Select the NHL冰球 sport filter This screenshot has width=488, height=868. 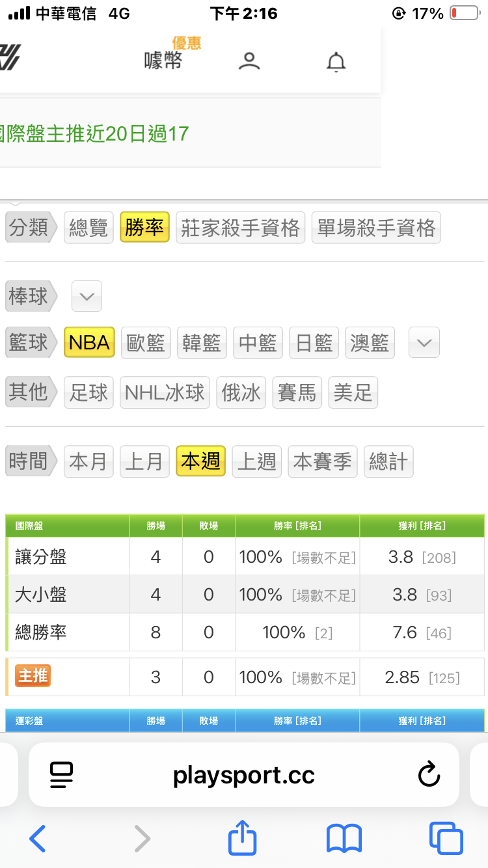coord(165,392)
